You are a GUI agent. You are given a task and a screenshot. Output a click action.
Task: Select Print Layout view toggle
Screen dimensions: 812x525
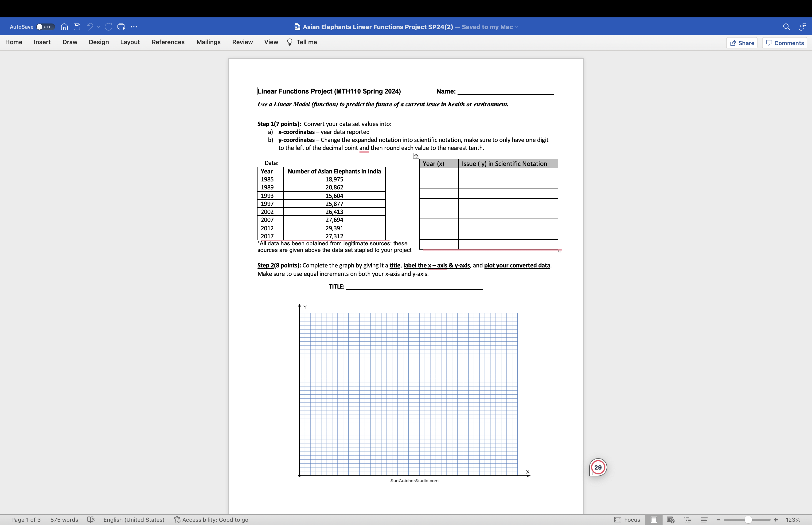tap(654, 520)
